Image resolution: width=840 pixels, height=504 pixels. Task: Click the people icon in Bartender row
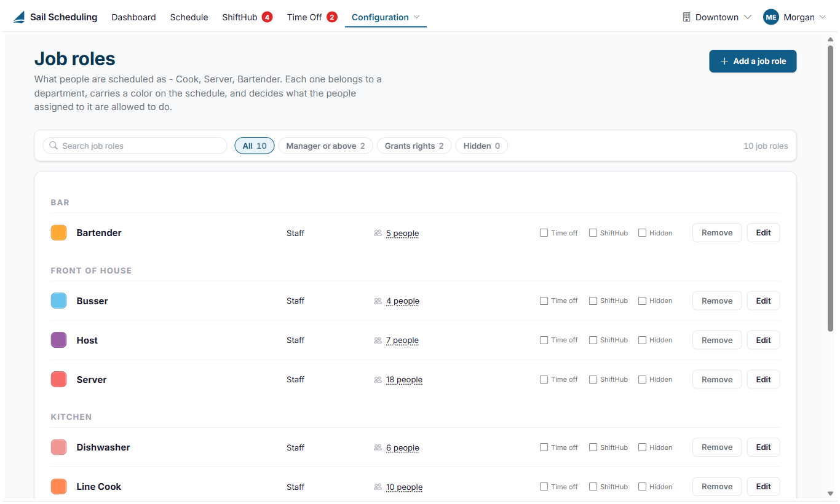[378, 233]
